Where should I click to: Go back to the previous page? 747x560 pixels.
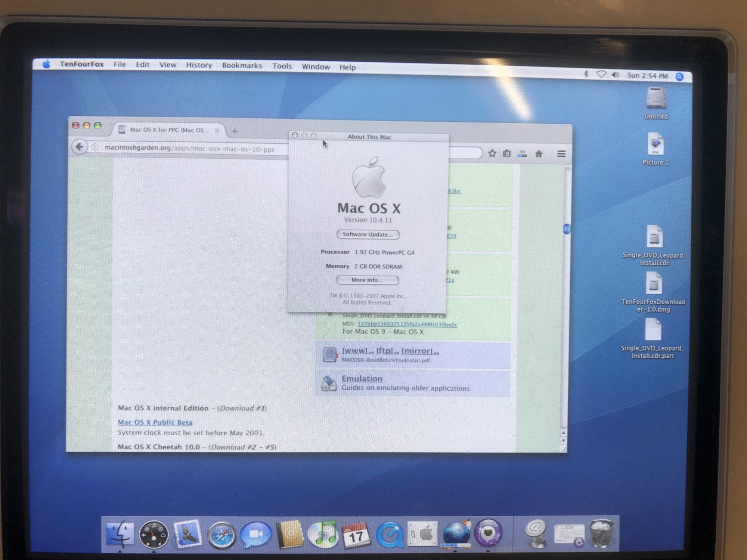pos(79,147)
